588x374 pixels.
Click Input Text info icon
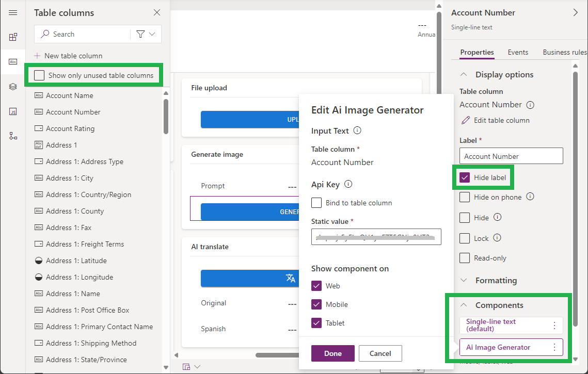(357, 131)
